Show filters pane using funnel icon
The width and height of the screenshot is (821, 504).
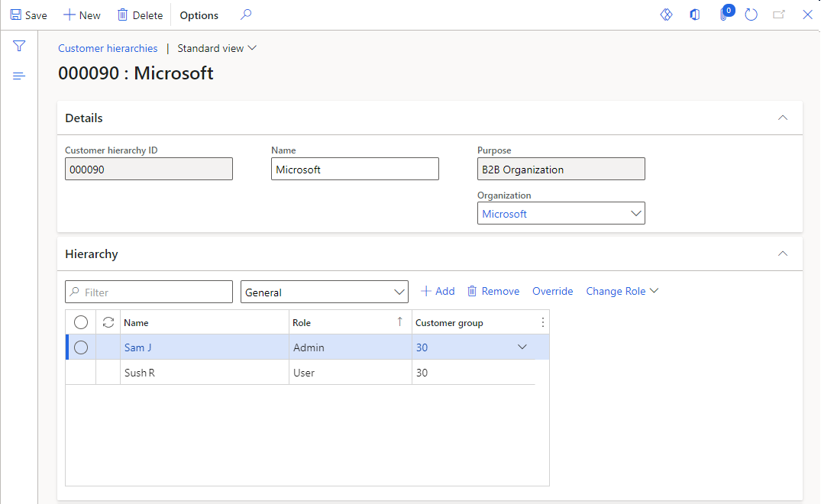19,46
